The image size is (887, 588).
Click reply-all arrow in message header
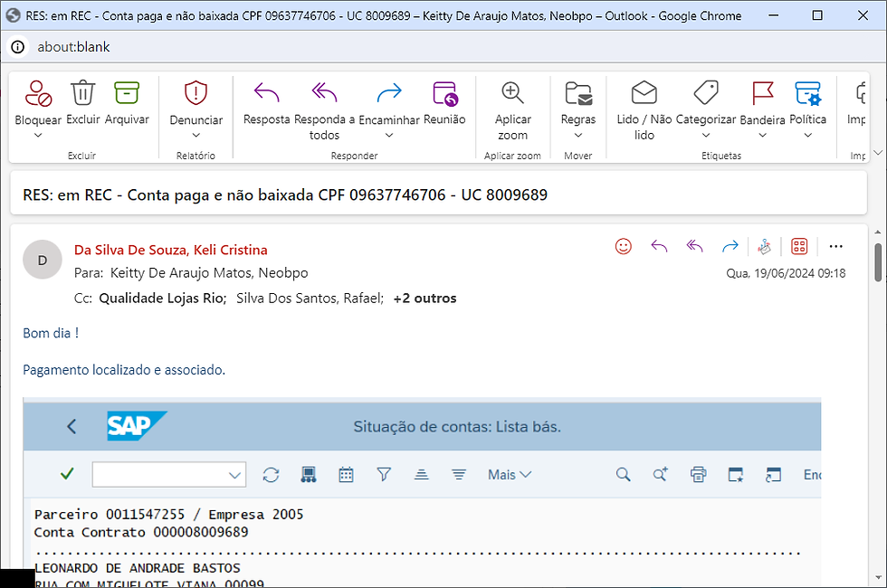(x=695, y=246)
